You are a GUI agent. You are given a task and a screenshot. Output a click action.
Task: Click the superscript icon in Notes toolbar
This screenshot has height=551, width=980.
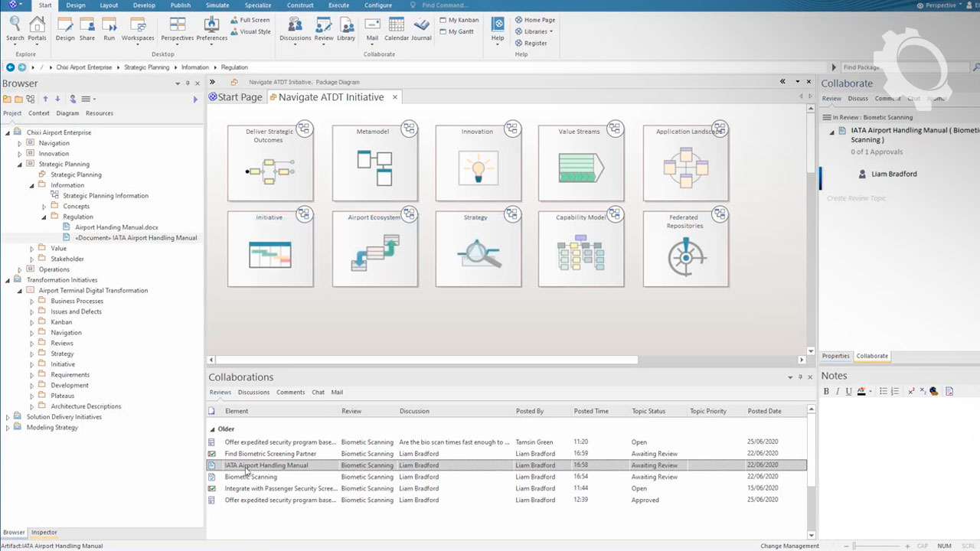(x=911, y=391)
